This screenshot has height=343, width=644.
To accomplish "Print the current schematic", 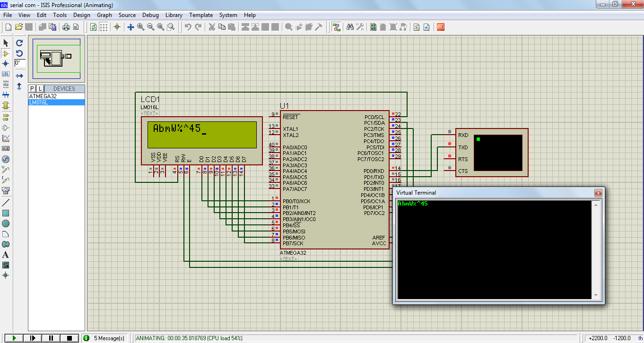I will tap(67, 27).
